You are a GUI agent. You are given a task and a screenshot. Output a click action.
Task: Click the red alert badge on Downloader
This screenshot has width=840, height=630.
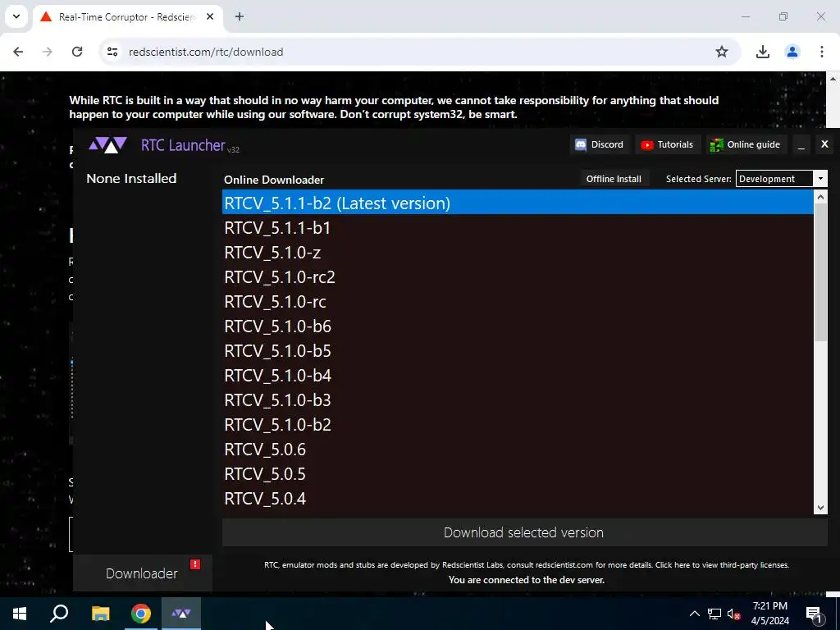[x=195, y=564]
